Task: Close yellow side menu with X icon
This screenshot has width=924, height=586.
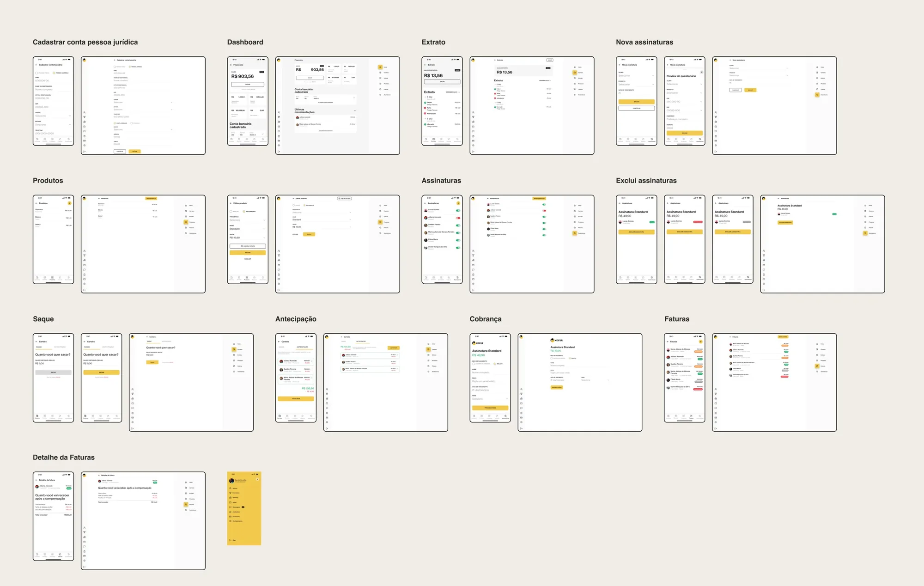Action: (257, 479)
